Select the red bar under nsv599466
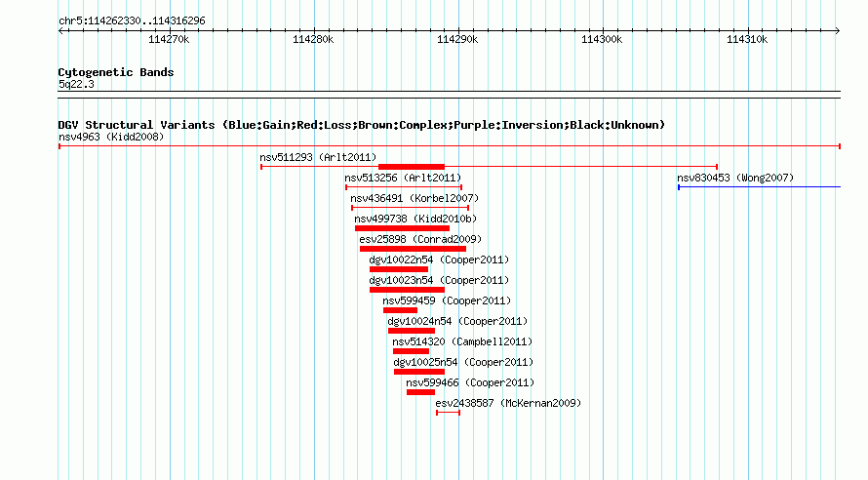868x480 pixels. point(420,392)
